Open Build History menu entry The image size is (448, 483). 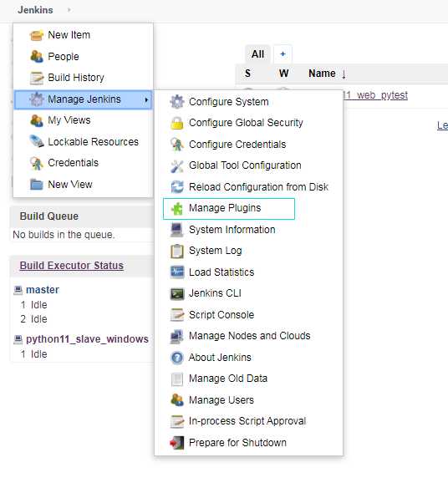pyautogui.click(x=84, y=78)
